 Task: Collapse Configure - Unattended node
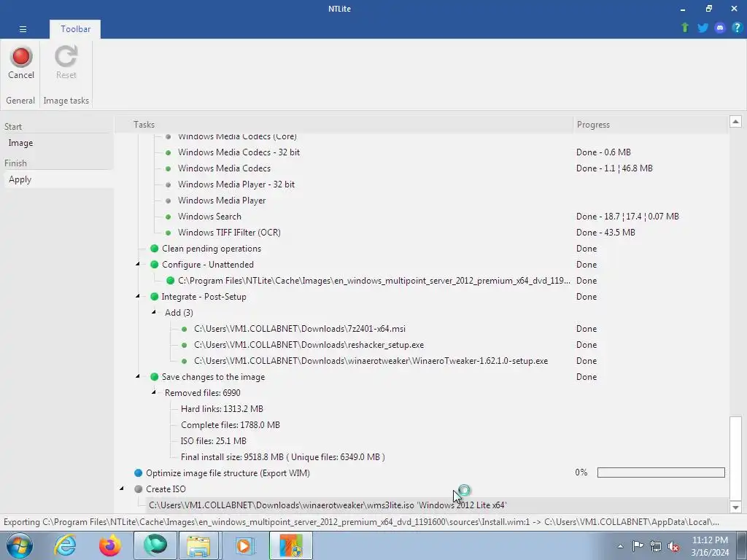pos(138,264)
